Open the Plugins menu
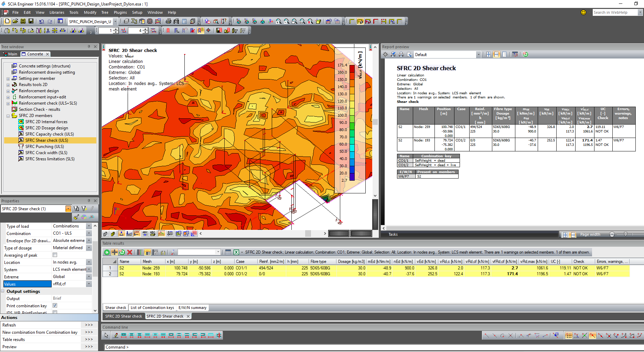644x352 pixels. (x=120, y=12)
